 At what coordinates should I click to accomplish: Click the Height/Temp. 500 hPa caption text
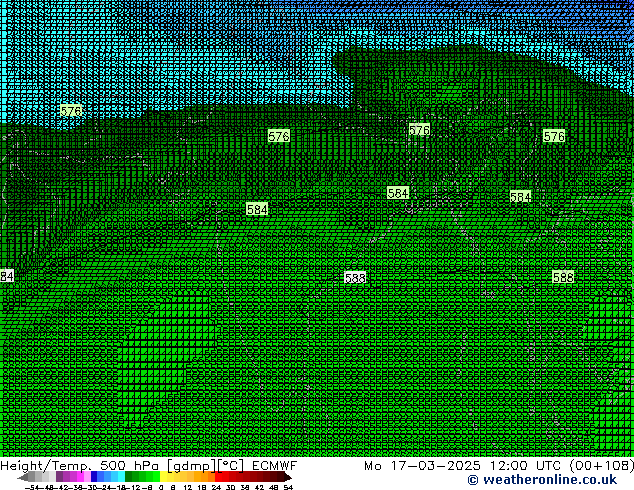pyautogui.click(x=79, y=466)
